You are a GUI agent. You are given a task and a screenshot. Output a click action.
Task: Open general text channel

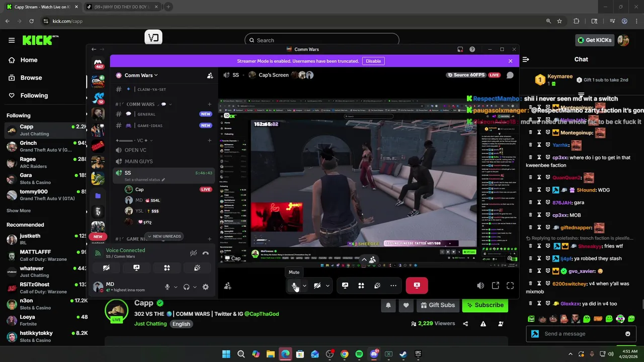[x=165, y=114]
